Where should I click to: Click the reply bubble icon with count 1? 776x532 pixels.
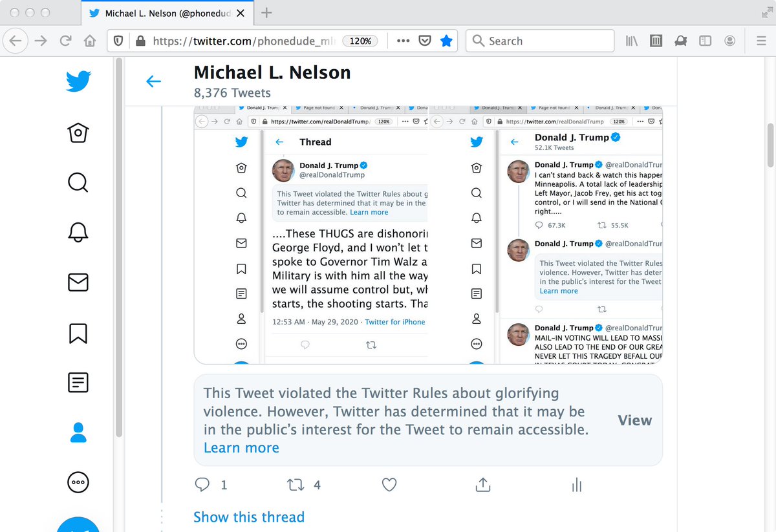202,484
